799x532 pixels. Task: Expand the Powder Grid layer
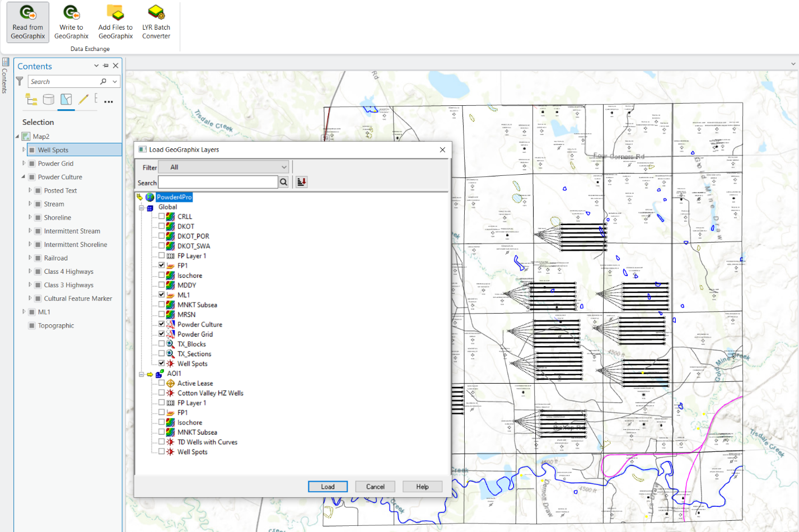tap(24, 164)
